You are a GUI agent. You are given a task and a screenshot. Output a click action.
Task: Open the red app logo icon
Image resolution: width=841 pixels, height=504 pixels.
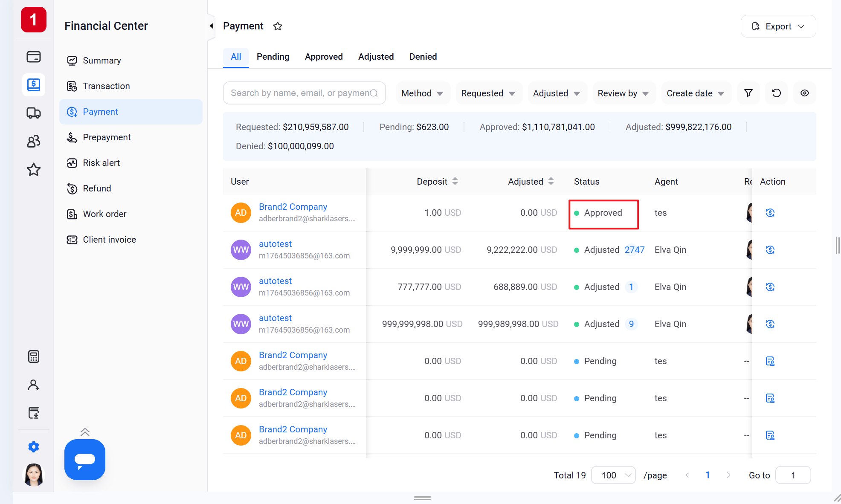tap(34, 20)
